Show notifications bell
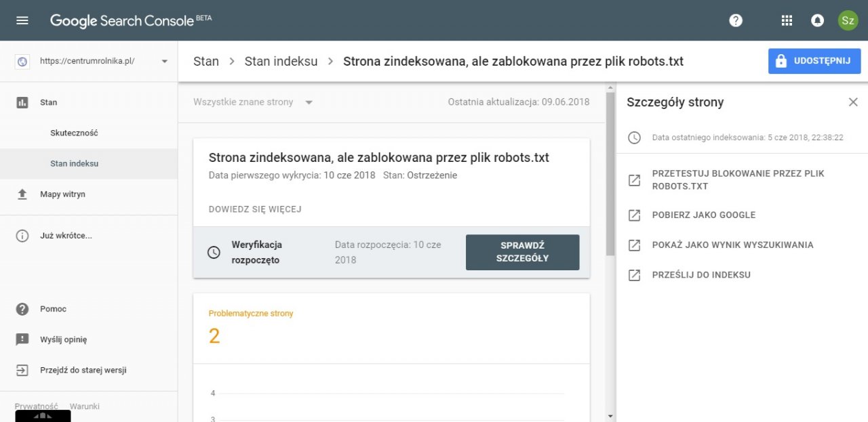868x422 pixels. (x=817, y=20)
